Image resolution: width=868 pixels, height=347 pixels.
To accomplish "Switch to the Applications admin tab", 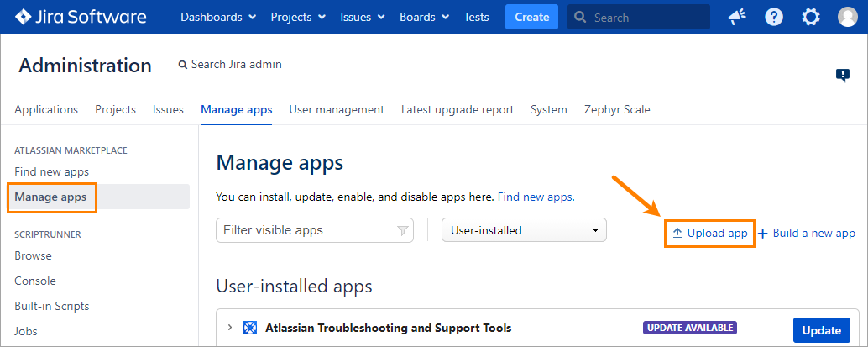I will (x=46, y=110).
